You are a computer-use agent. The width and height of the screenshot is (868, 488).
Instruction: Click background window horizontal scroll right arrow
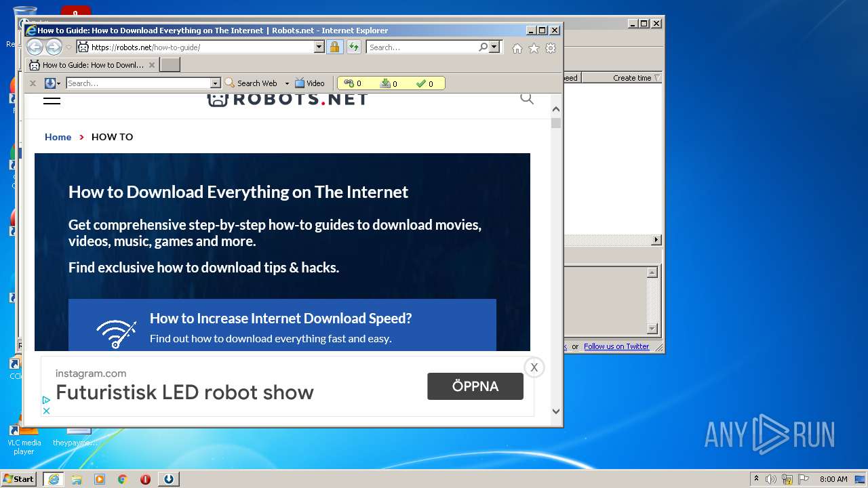[656, 240]
